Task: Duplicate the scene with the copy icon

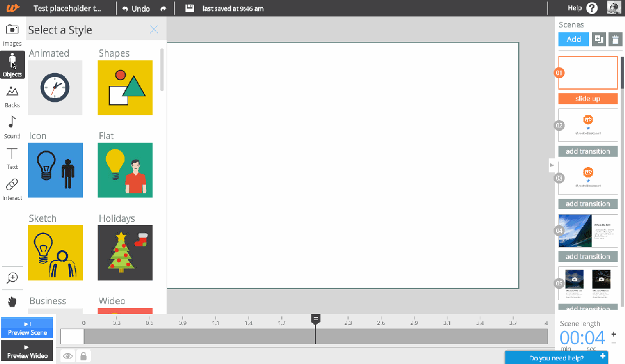Action: [599, 39]
